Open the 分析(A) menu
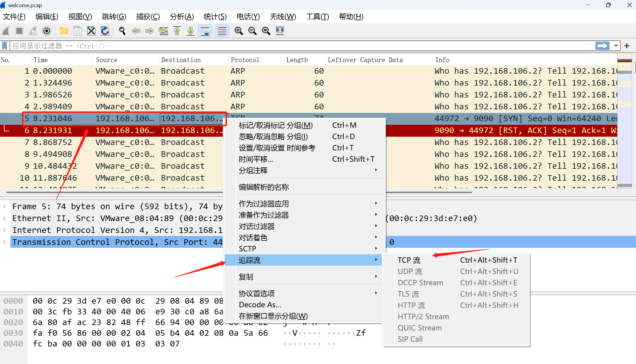 (182, 17)
